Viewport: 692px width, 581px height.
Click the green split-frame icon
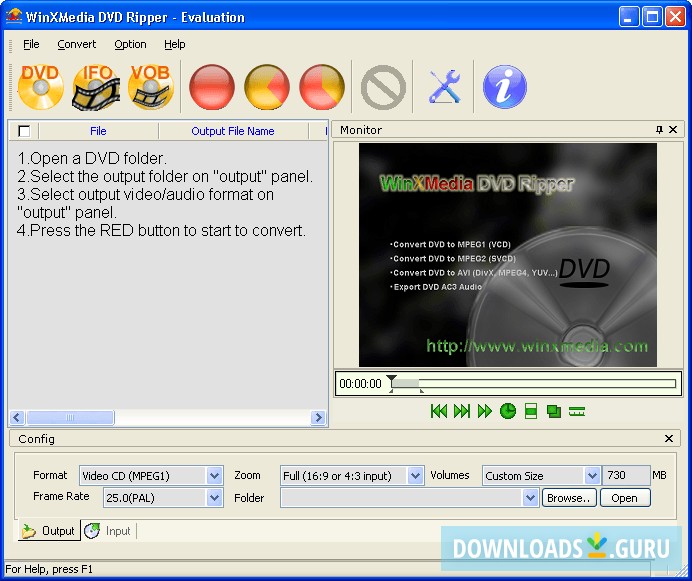pyautogui.click(x=531, y=411)
